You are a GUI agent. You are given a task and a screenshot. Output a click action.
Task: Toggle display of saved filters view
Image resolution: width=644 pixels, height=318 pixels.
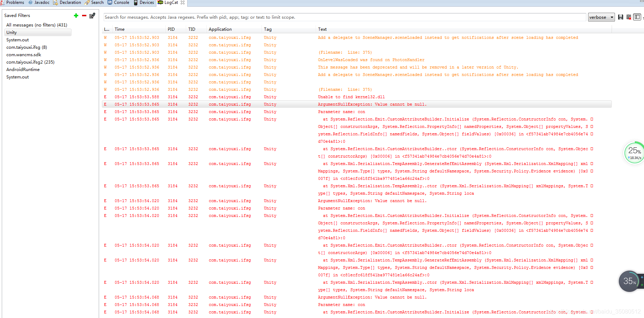tap(637, 17)
